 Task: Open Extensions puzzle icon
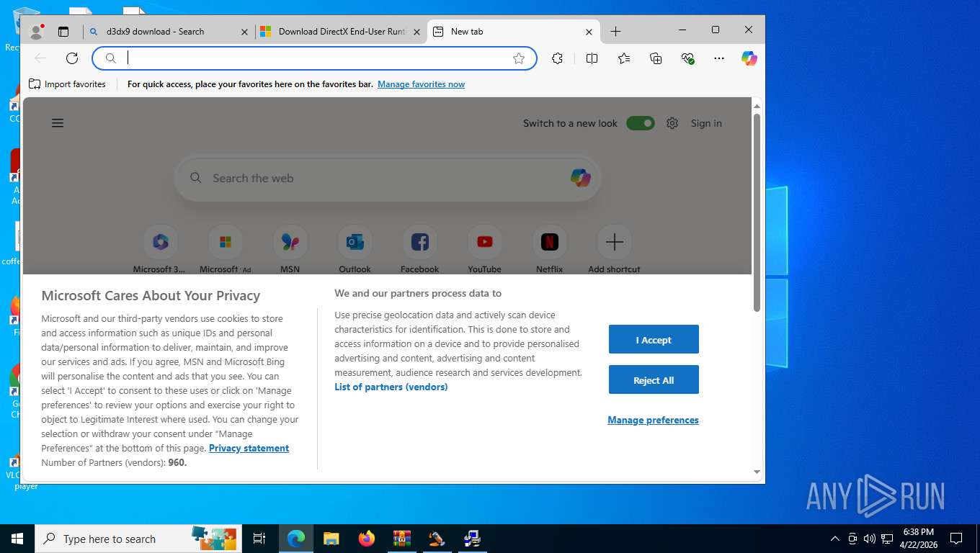click(x=557, y=58)
